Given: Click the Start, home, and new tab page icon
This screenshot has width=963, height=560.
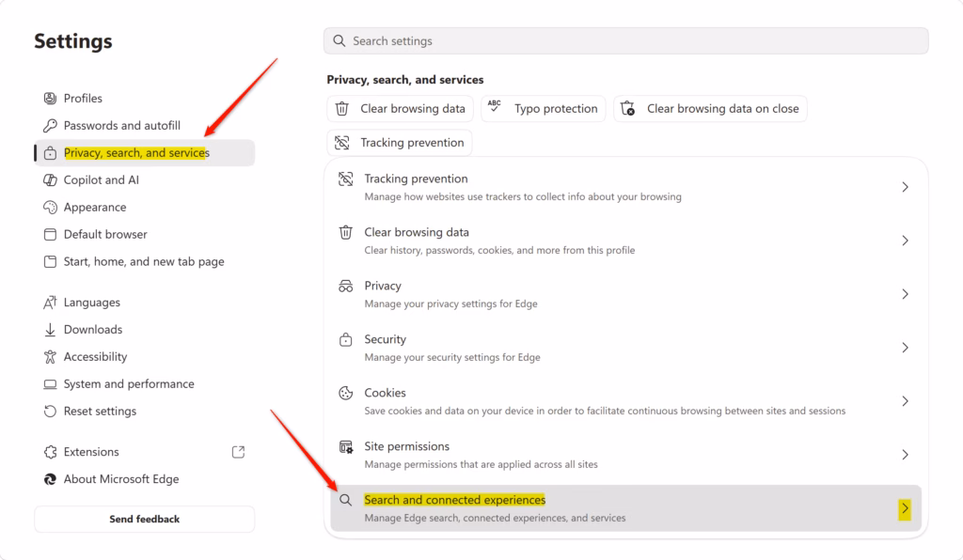Looking at the screenshot, I should point(50,262).
